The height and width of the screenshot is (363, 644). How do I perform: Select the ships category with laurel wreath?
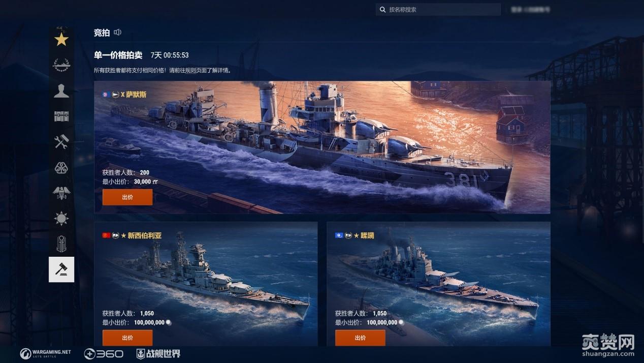tap(61, 65)
